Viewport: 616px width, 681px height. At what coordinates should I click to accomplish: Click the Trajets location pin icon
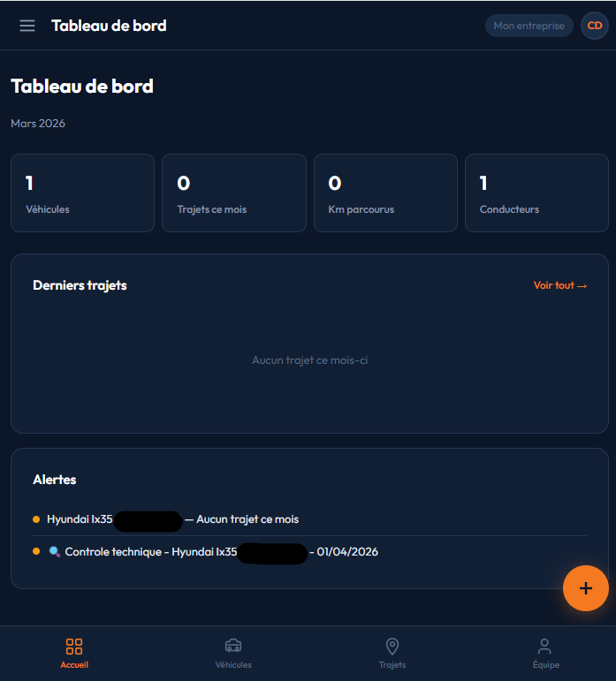[x=392, y=647]
